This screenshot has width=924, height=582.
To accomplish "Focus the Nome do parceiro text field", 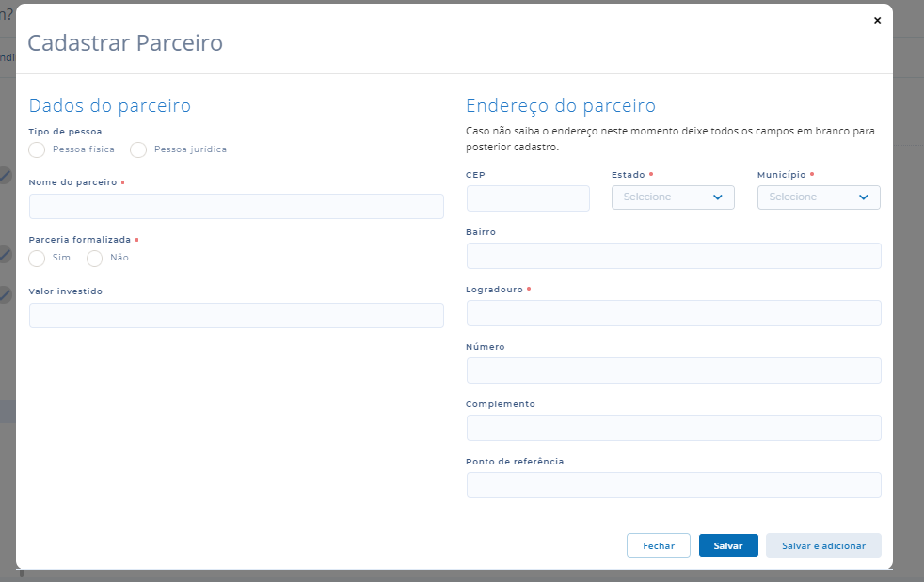I will coord(236,207).
